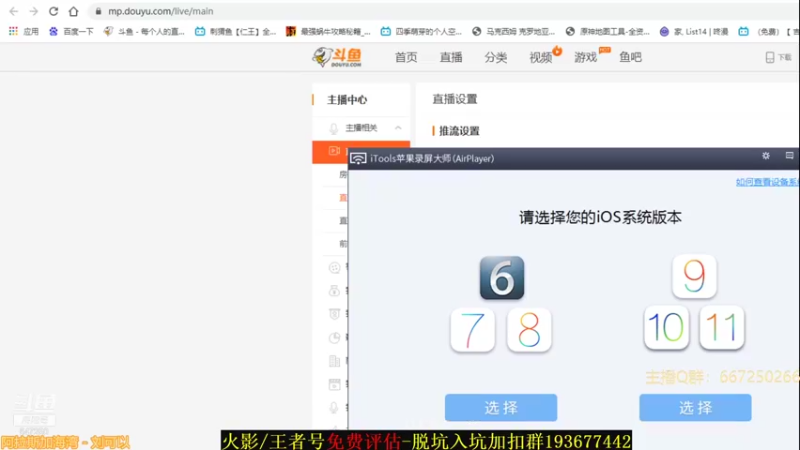Click the iOS 11 icon
800x450 pixels.
click(722, 328)
